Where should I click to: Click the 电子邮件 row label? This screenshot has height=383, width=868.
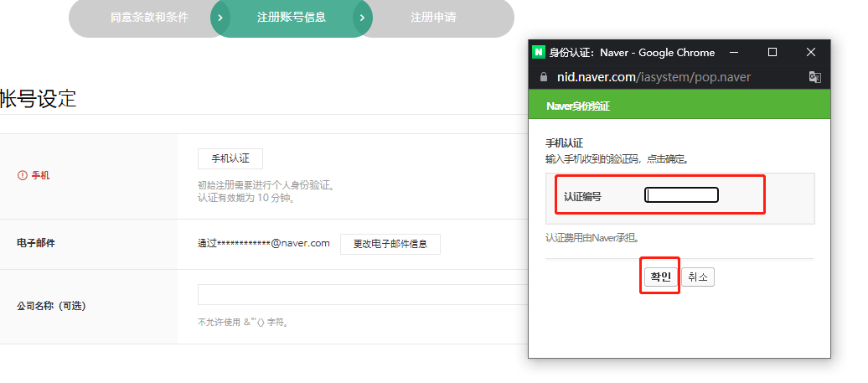(36, 244)
